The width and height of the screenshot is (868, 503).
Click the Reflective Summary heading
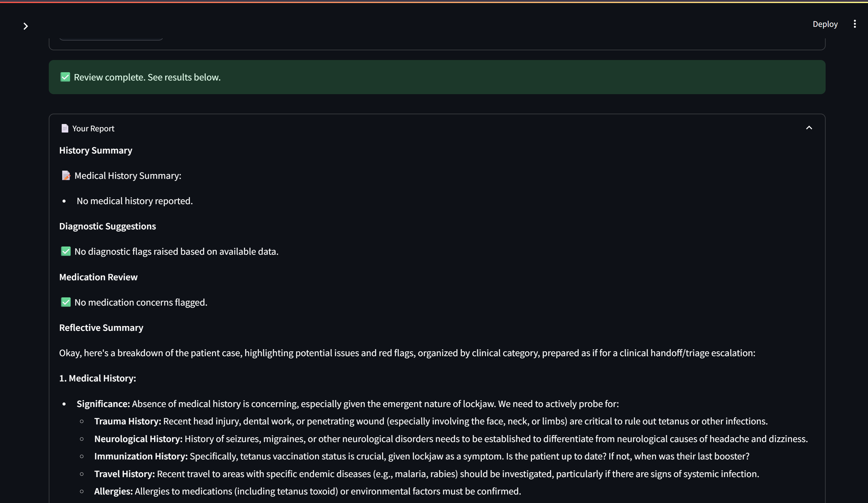click(101, 328)
